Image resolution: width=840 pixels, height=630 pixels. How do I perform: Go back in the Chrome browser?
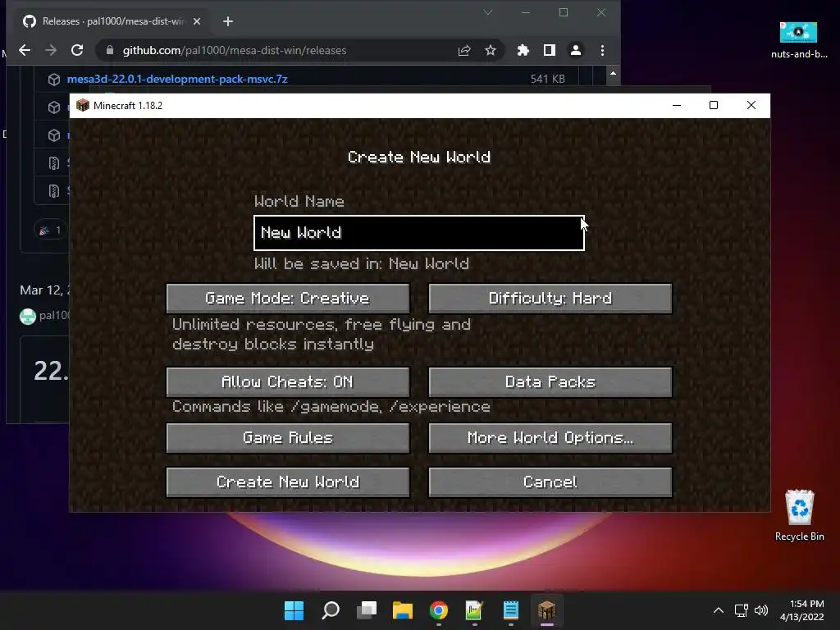tap(25, 50)
